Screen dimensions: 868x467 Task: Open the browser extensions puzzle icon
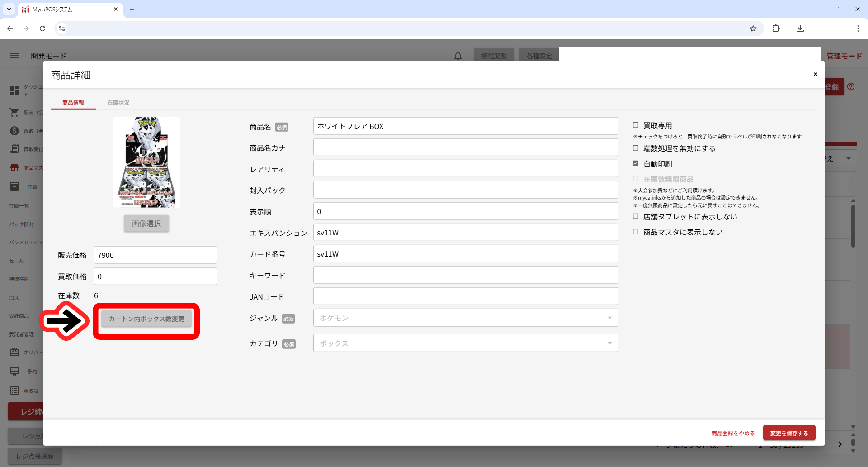pos(776,29)
